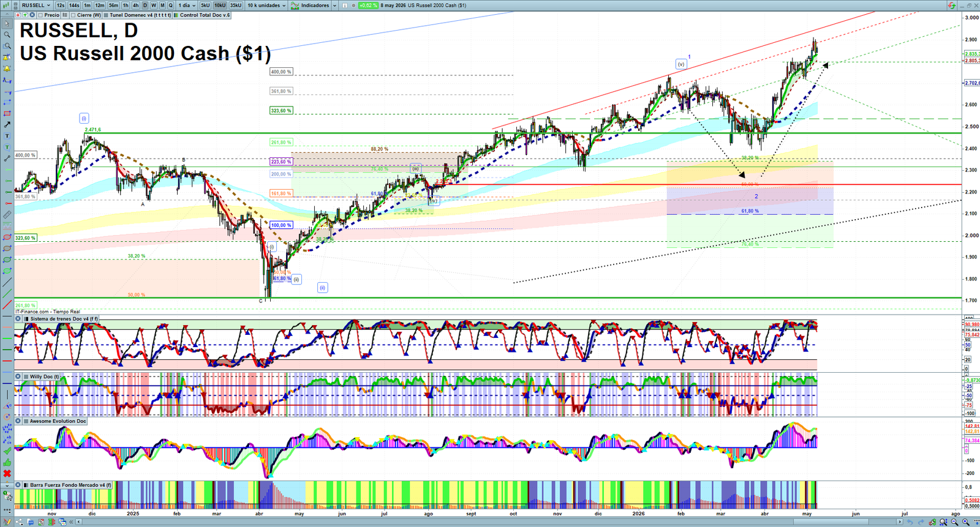This screenshot has width=980, height=527.
Task: Click the right arrow of bottom scrollbar
Action: (x=900, y=522)
